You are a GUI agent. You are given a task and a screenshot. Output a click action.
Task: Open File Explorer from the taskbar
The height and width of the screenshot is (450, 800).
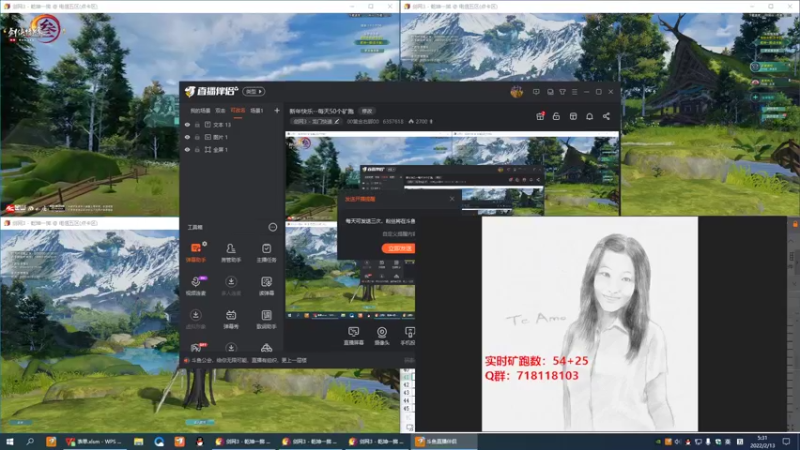point(138,441)
